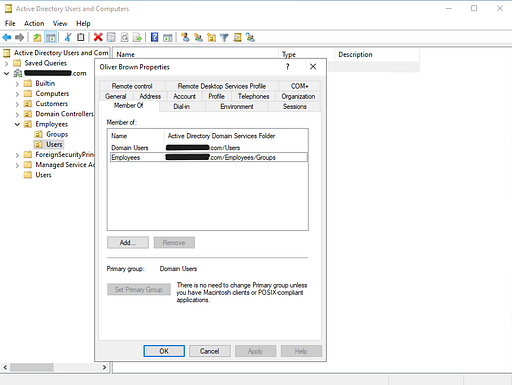
Task: Switch to the Environment tab
Action: pos(237,107)
